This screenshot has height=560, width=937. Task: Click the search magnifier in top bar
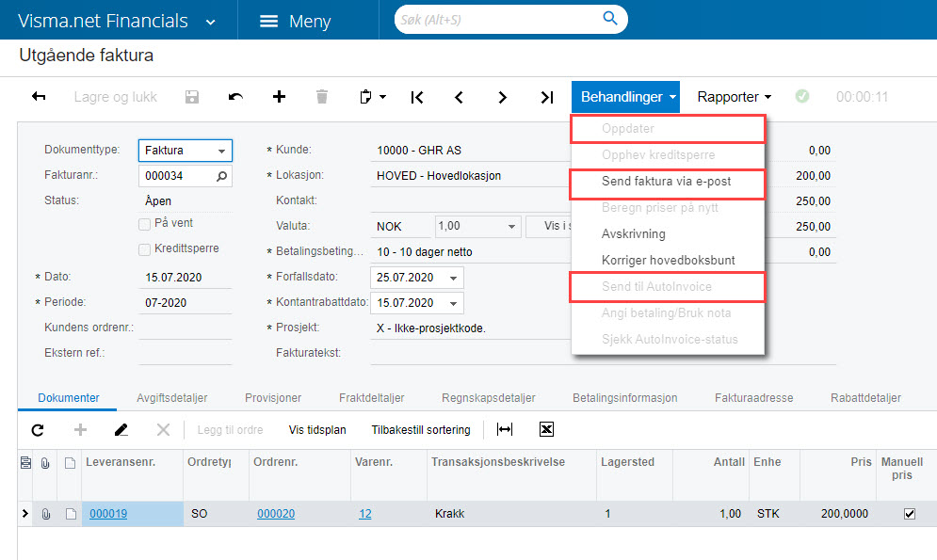tap(609, 18)
